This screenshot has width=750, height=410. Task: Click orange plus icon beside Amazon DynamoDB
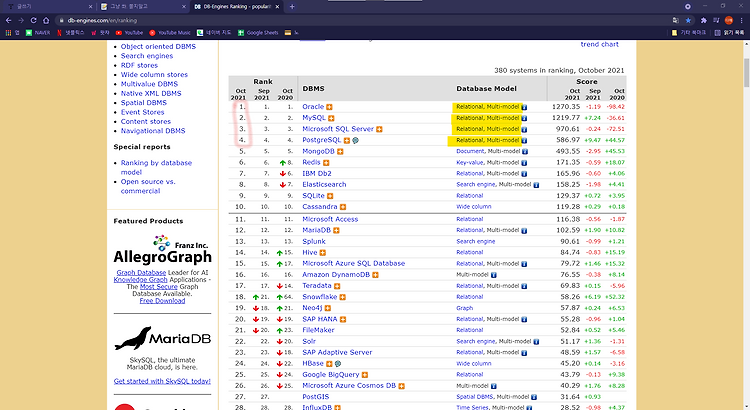click(375, 275)
